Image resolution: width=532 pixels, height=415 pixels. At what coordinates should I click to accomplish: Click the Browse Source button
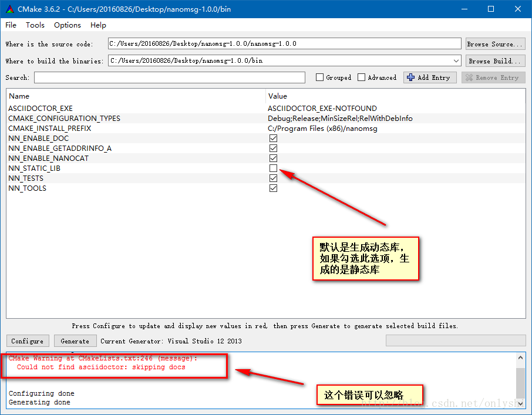[x=496, y=44]
